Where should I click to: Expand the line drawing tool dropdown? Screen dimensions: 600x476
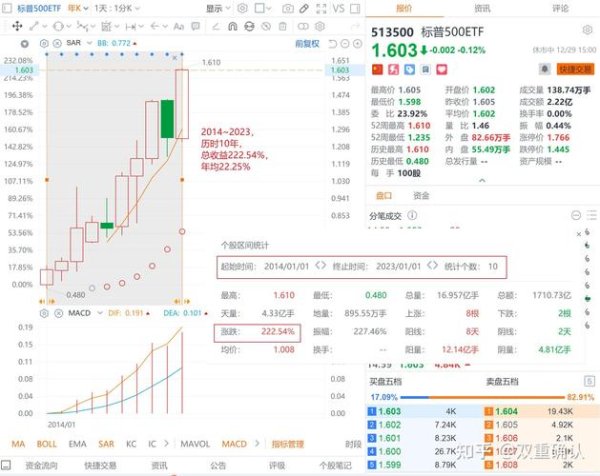click(44, 26)
